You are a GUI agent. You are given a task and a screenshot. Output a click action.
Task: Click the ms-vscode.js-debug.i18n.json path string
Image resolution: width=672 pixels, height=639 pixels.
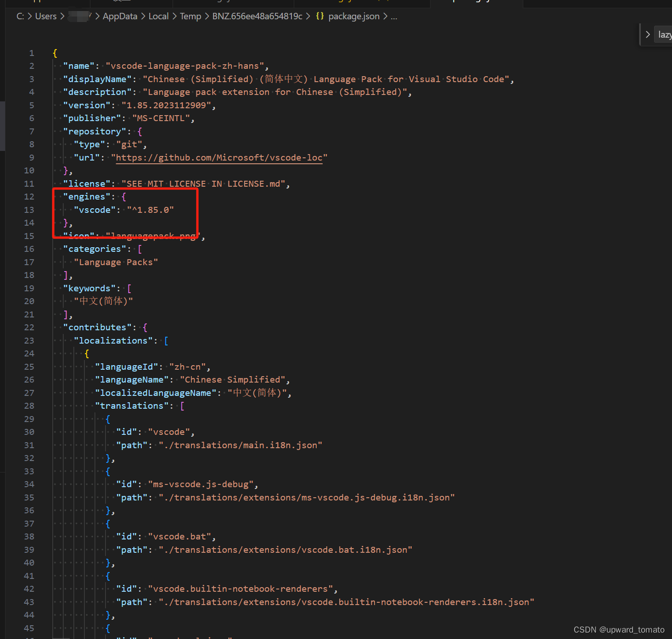307,497
